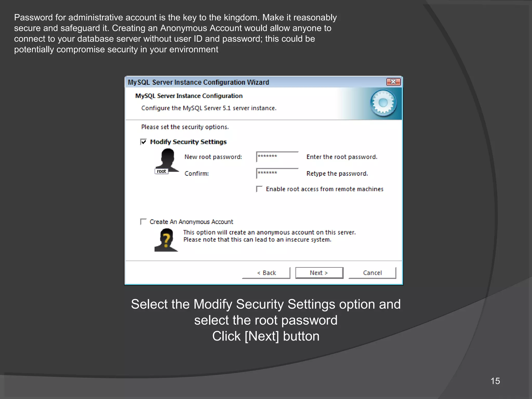The image size is (532, 399).
Task: Click 'Click [Next] button' slide caption
Action: click(266, 336)
